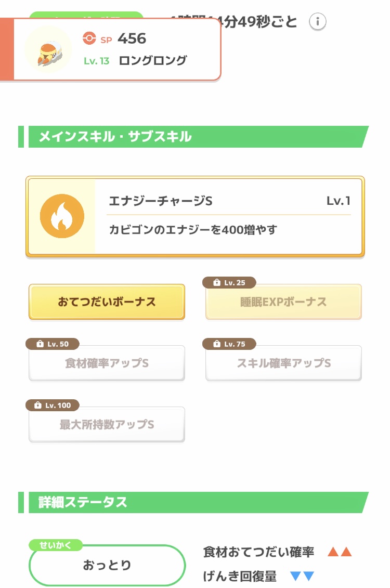Image resolution: width=390 pixels, height=588 pixels.
Task: Tap the flame main skill icon
Action: click(62, 216)
